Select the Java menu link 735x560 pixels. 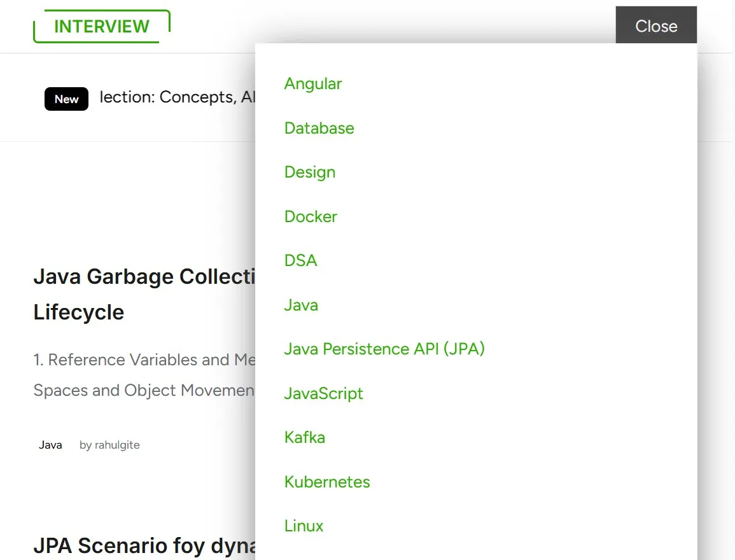pos(301,305)
